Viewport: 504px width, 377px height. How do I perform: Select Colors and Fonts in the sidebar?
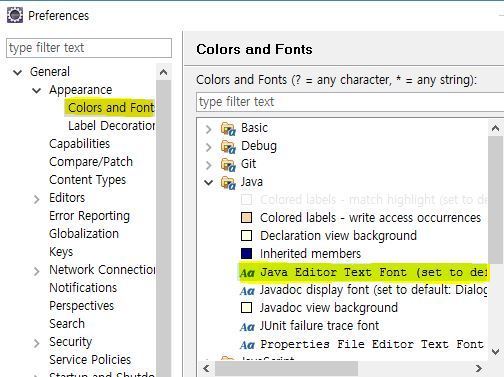coord(110,108)
